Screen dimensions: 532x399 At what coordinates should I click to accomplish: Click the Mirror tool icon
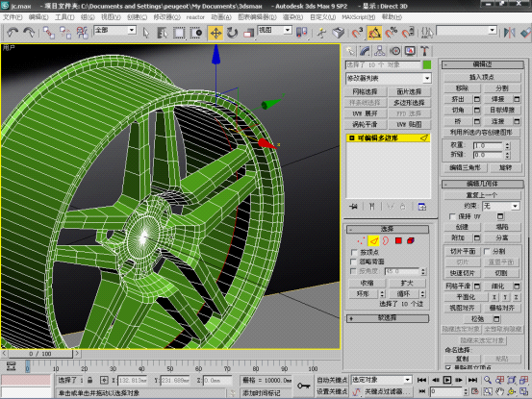pyautogui.click(x=509, y=33)
